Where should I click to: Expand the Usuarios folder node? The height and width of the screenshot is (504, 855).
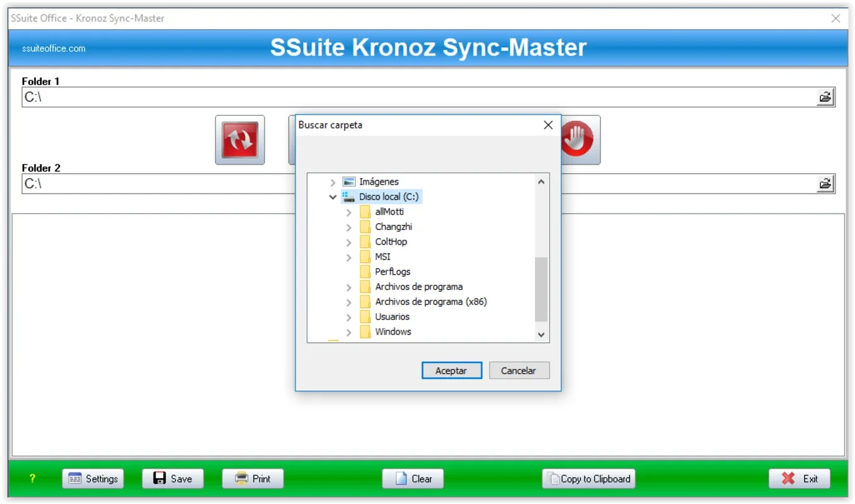click(348, 317)
